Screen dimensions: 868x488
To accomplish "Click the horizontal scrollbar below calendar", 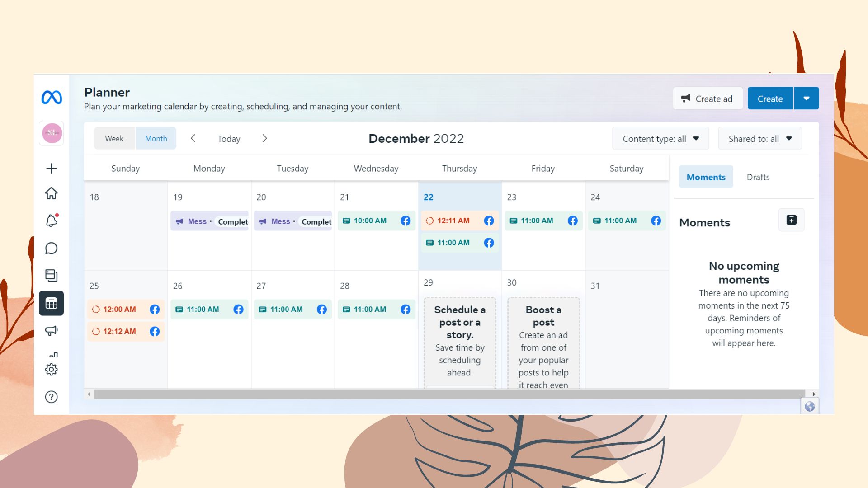I will click(449, 394).
